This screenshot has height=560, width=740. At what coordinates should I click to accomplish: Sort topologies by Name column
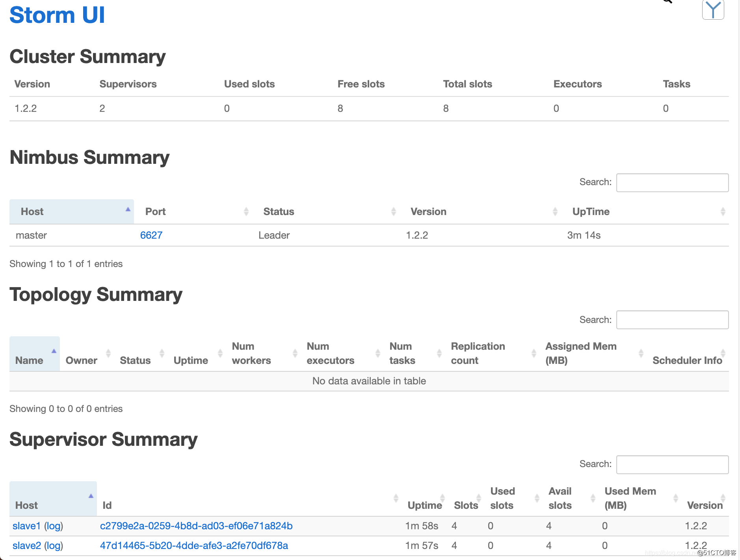tap(35, 354)
